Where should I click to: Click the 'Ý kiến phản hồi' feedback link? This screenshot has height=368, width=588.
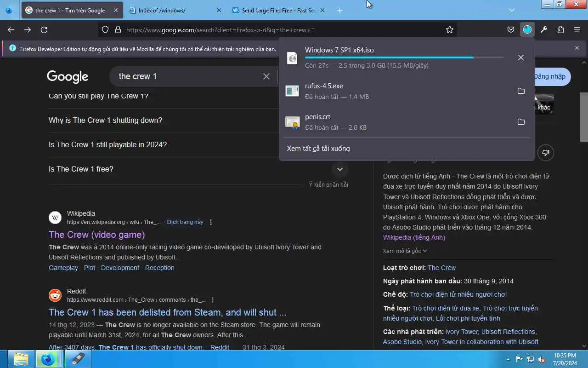[x=328, y=184]
